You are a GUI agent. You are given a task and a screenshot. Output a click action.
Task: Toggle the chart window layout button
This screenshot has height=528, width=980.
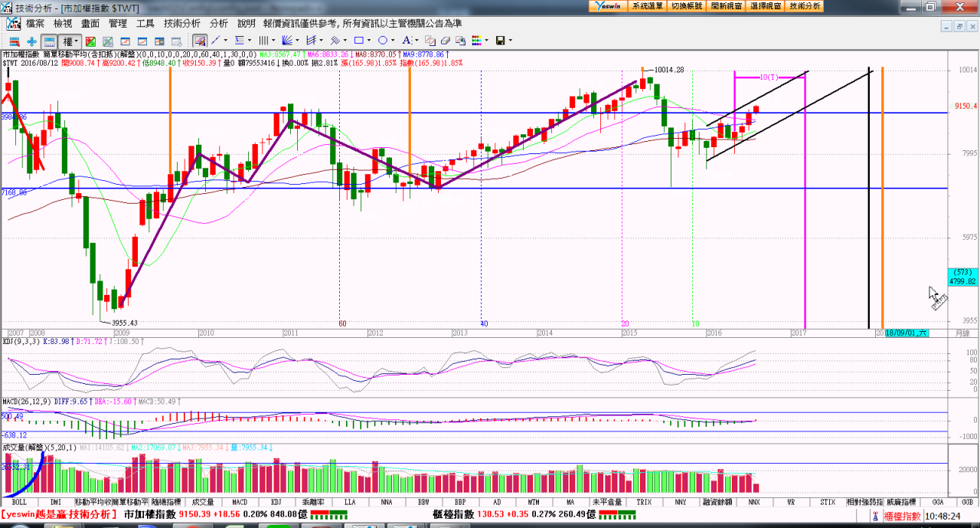(x=48, y=41)
